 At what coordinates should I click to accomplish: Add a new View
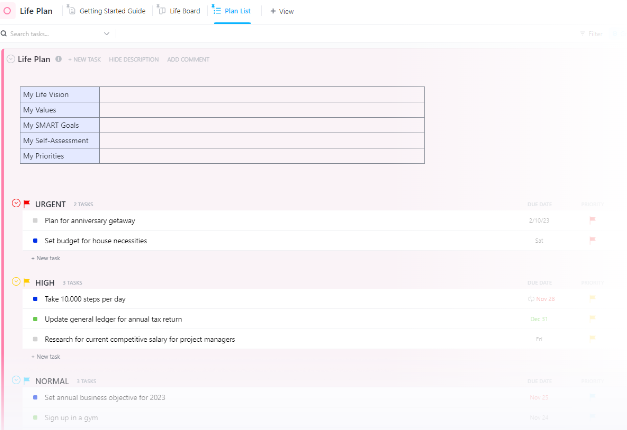tap(282, 11)
